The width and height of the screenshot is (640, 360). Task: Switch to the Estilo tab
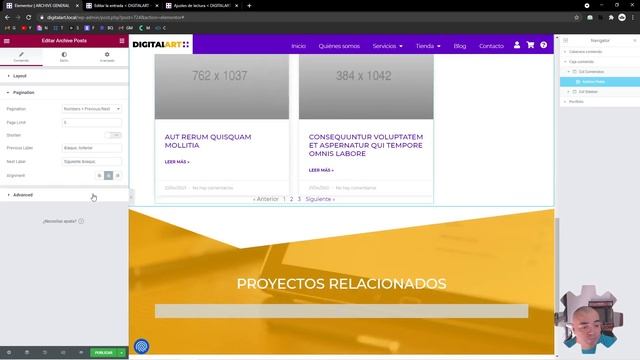click(x=64, y=57)
